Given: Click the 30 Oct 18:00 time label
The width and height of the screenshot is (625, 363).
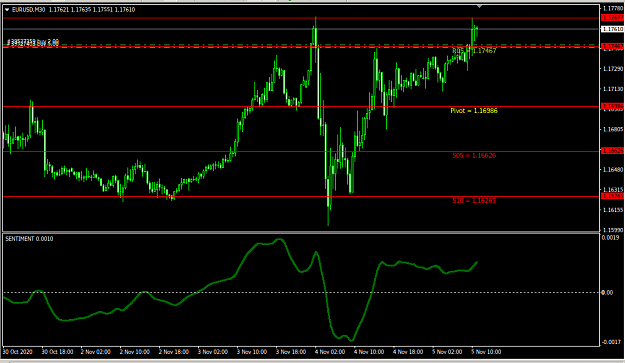Looking at the screenshot, I should [57, 352].
